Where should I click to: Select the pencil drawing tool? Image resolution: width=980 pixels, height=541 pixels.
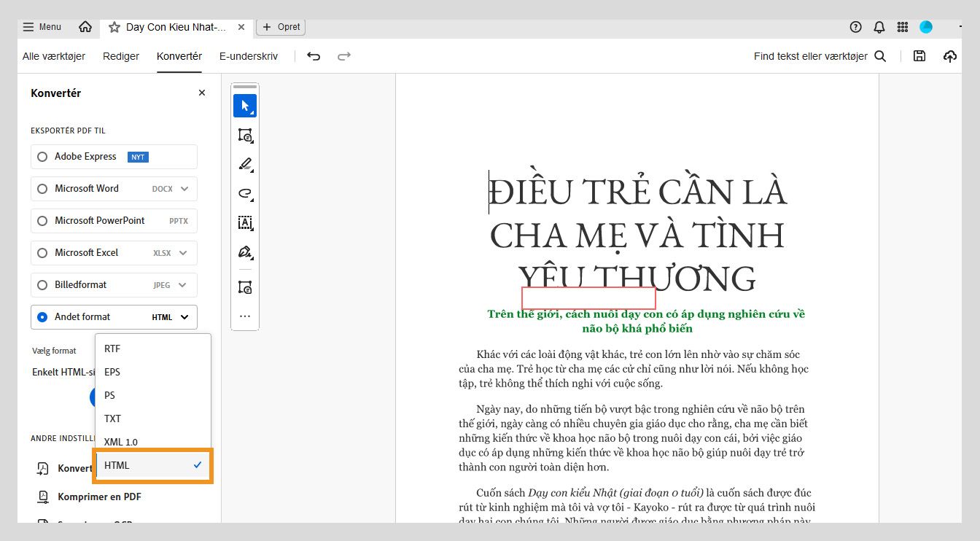click(245, 164)
